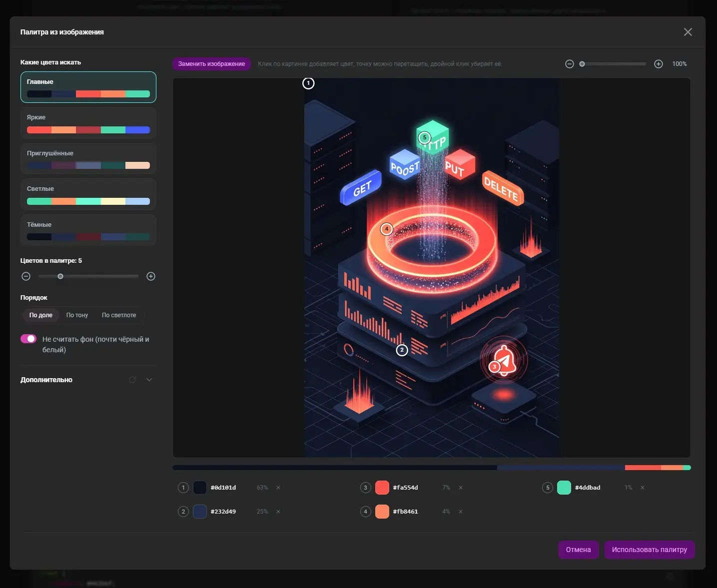Screen dimensions: 717x588
Task: Click the 100% zoom value
Action: tap(680, 64)
